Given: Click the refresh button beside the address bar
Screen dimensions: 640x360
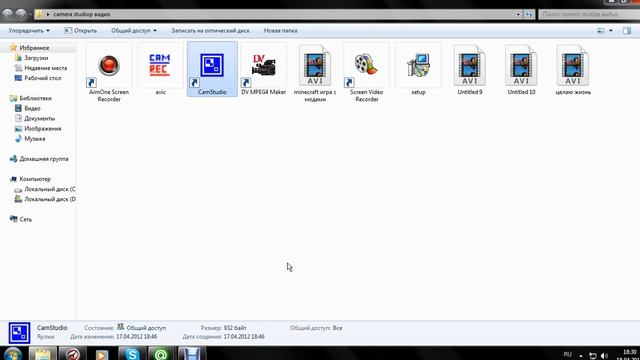Looking at the screenshot, I should [529, 14].
